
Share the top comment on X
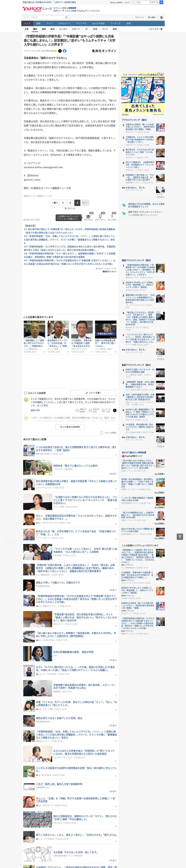tap(114, 410)
